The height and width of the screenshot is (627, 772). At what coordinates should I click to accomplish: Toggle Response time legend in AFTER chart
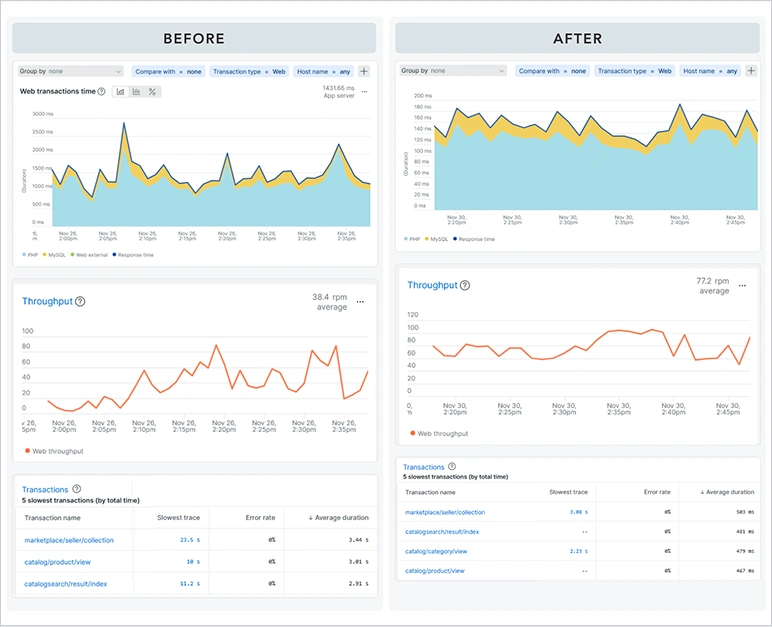pos(474,239)
